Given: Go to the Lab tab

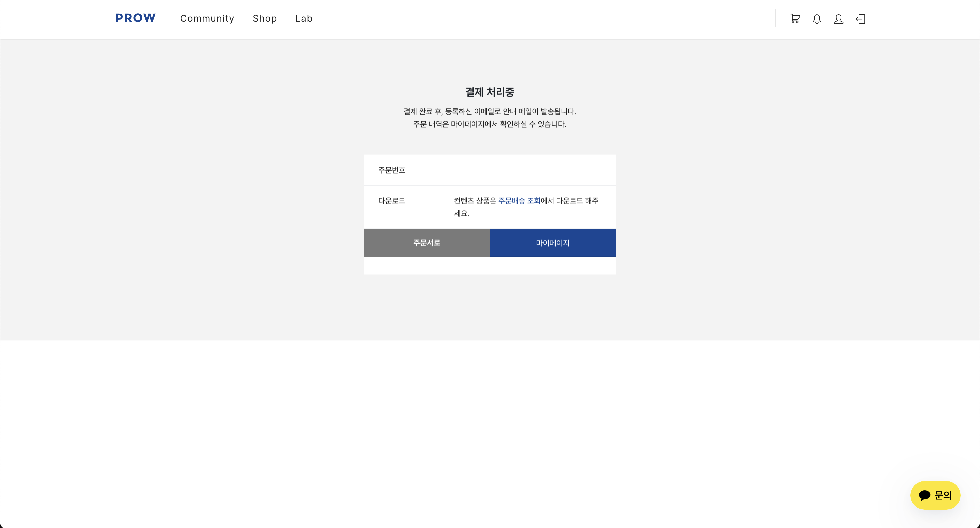Looking at the screenshot, I should click(x=304, y=18).
